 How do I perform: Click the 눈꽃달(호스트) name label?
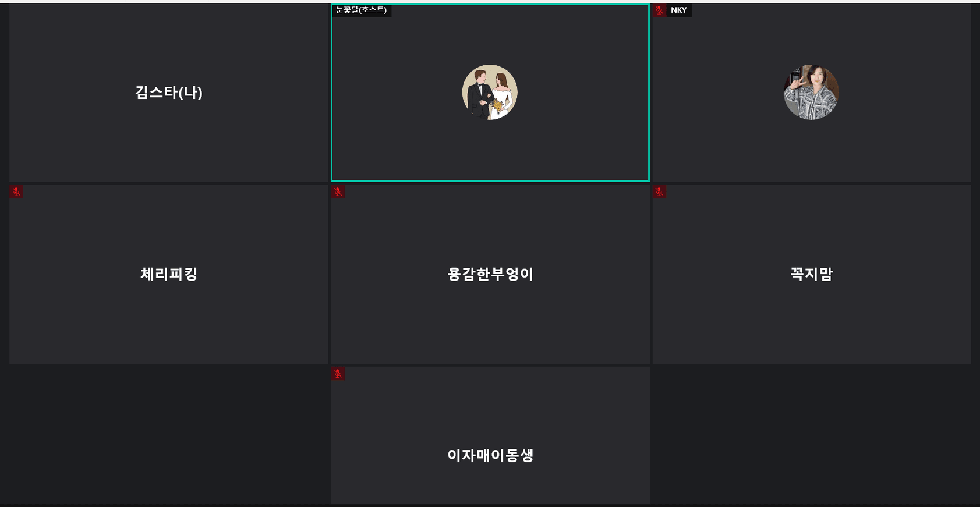pos(362,10)
